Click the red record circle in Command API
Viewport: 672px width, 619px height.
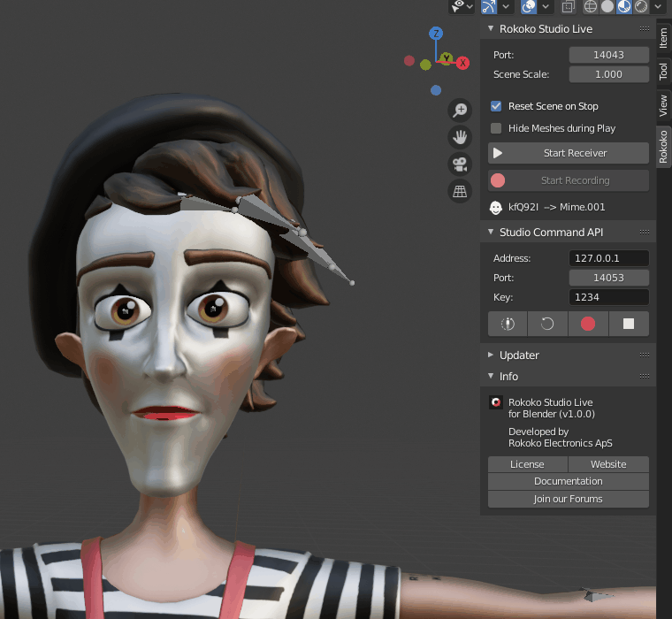coord(588,324)
